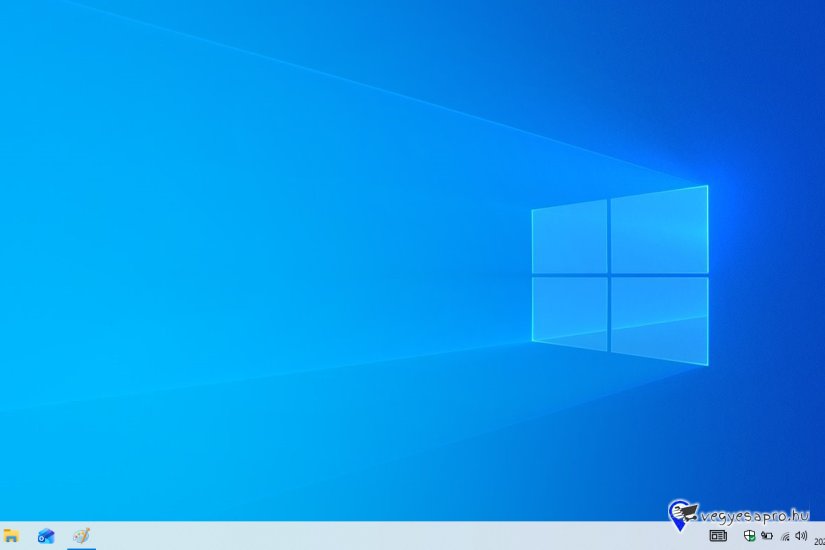The width and height of the screenshot is (825, 550).
Task: Open Wi-Fi network settings flyout
Action: point(784,536)
